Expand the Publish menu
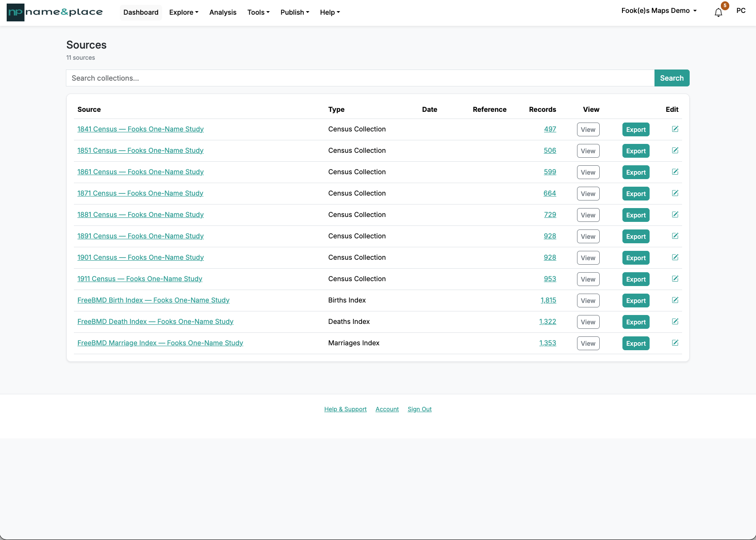756x540 pixels. pyautogui.click(x=295, y=12)
